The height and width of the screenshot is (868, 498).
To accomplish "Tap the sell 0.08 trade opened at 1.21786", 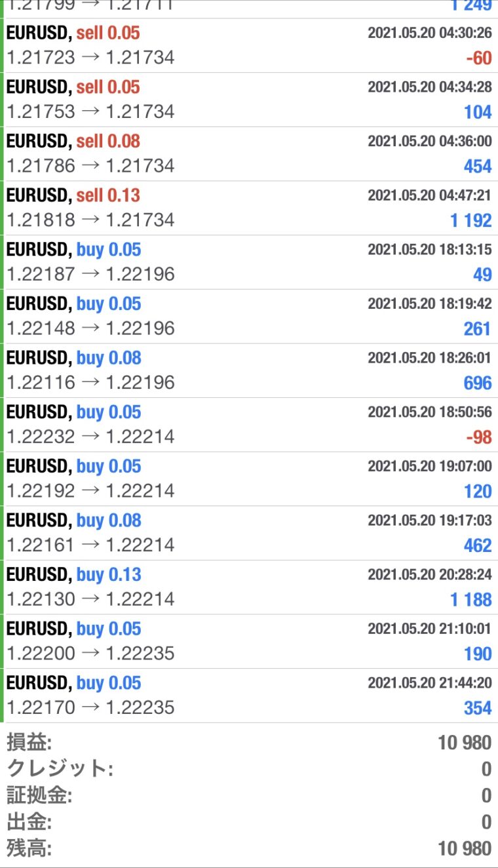I will 249,154.
